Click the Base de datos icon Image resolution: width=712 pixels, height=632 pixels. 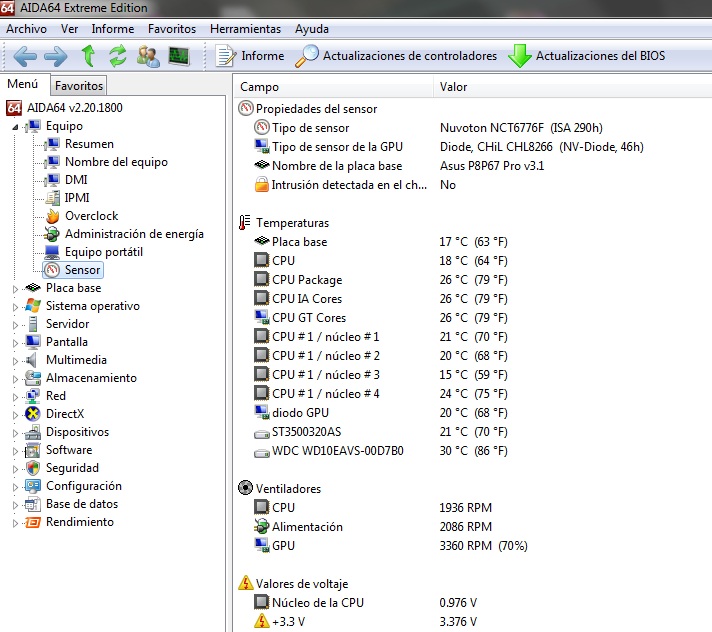tap(33, 504)
